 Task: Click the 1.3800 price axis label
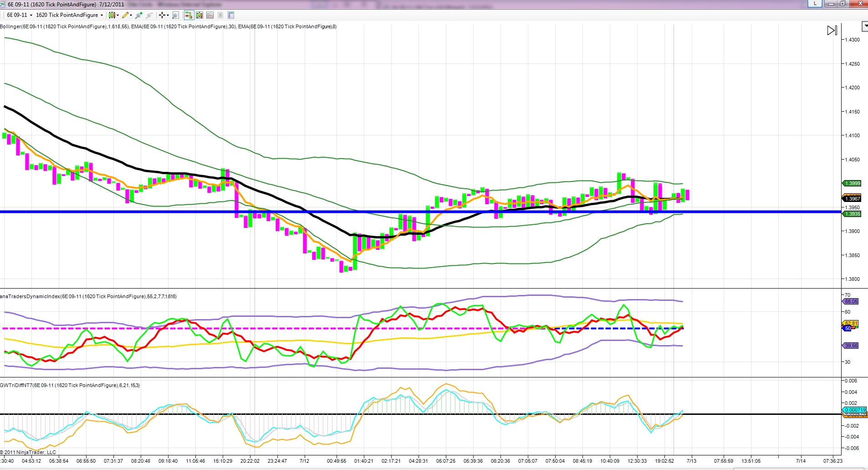click(853, 279)
